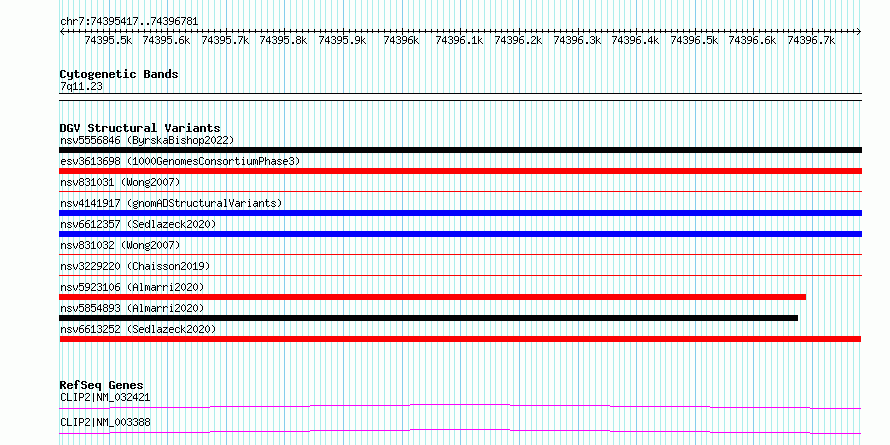Click the 74395.9k ruler tick label

pos(342,40)
